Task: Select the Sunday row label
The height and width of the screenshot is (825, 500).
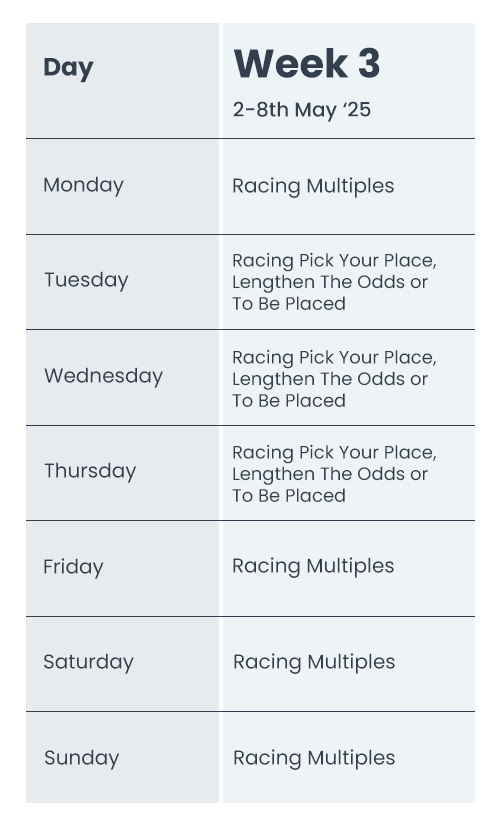Action: [82, 758]
